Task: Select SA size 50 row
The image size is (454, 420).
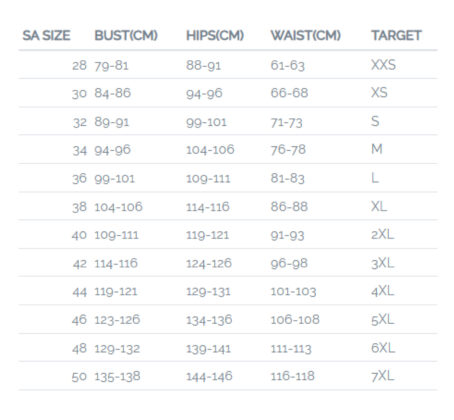Action: [228, 376]
